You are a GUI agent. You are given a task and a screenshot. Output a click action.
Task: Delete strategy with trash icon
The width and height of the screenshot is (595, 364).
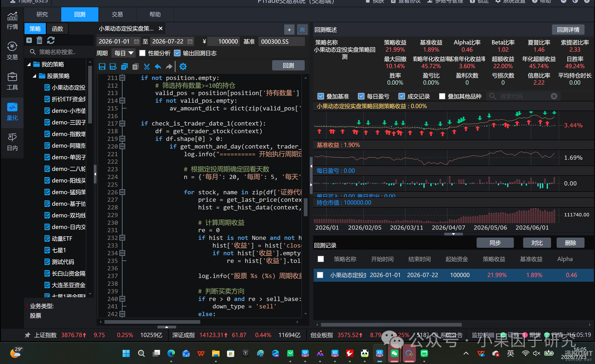click(x=39, y=40)
